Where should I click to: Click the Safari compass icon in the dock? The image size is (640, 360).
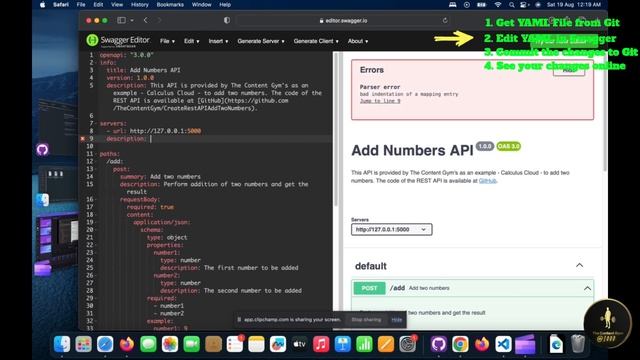[105, 344]
